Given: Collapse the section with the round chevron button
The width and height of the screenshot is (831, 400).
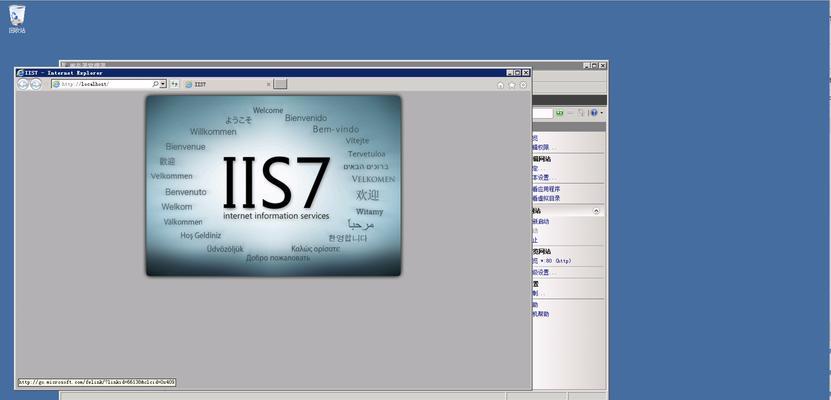Looking at the screenshot, I should [x=596, y=211].
